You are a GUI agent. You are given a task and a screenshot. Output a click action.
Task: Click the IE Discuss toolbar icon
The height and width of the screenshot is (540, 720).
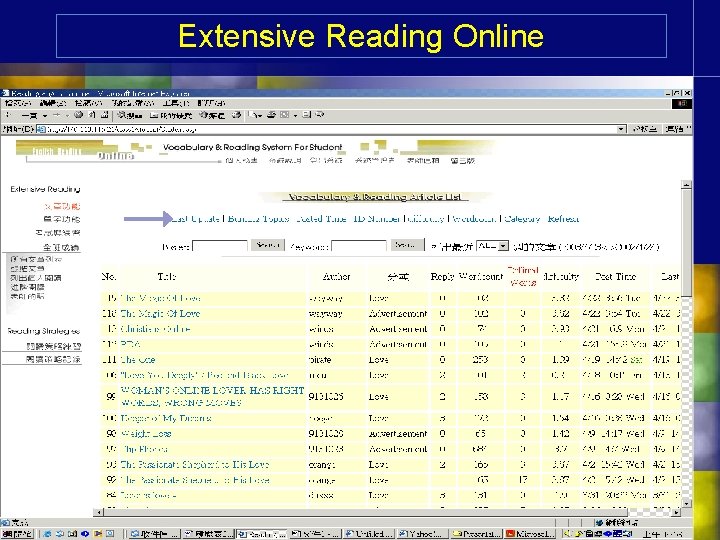(307, 115)
